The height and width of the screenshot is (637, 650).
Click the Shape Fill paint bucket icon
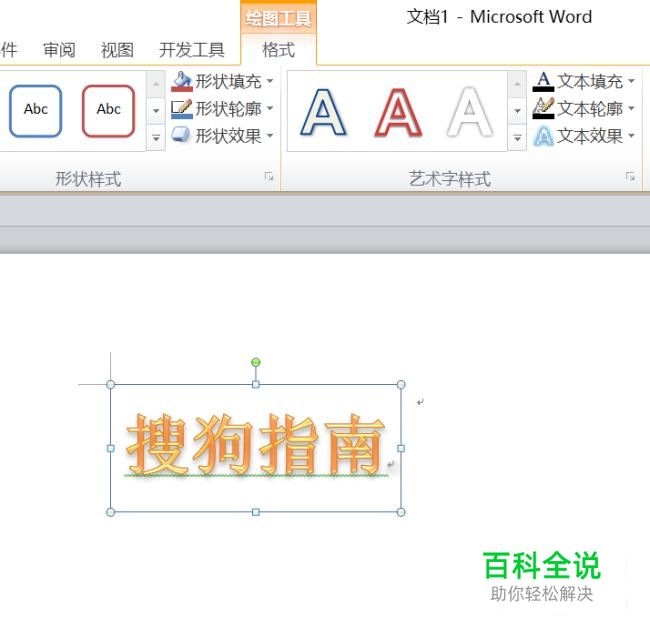182,81
